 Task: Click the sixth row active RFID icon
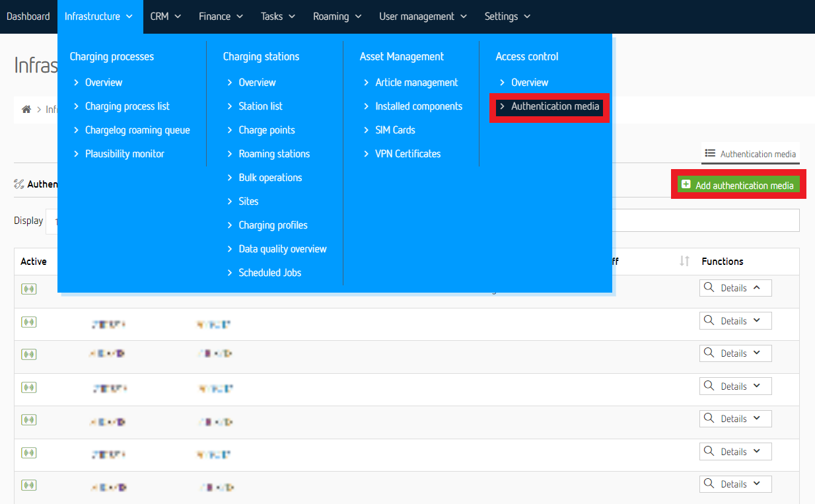click(28, 452)
